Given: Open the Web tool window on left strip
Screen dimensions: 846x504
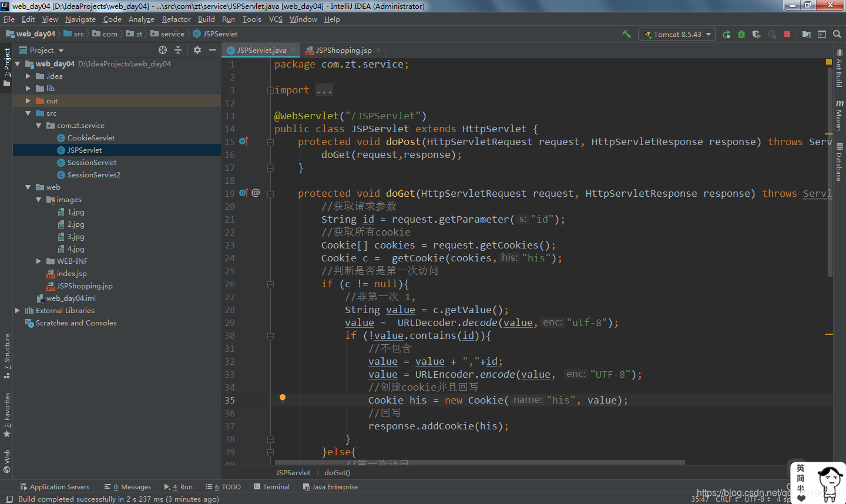Looking at the screenshot, I should (6, 461).
